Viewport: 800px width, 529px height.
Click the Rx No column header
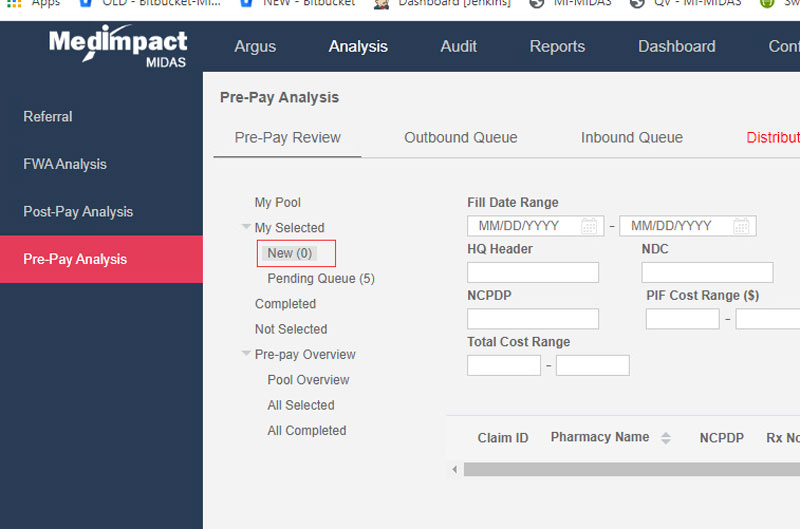(x=783, y=438)
